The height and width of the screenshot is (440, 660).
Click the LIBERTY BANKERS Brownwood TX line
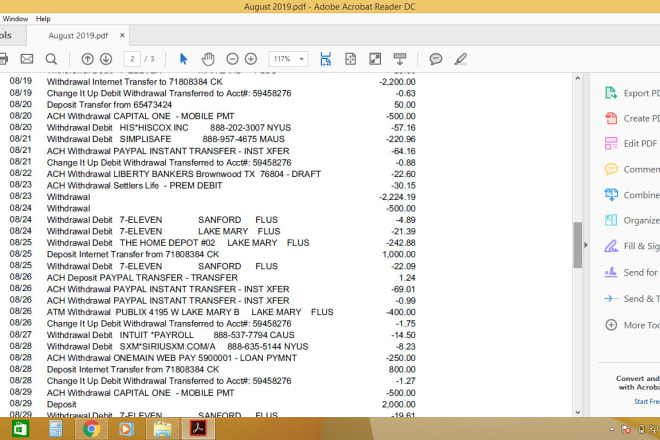[184, 174]
